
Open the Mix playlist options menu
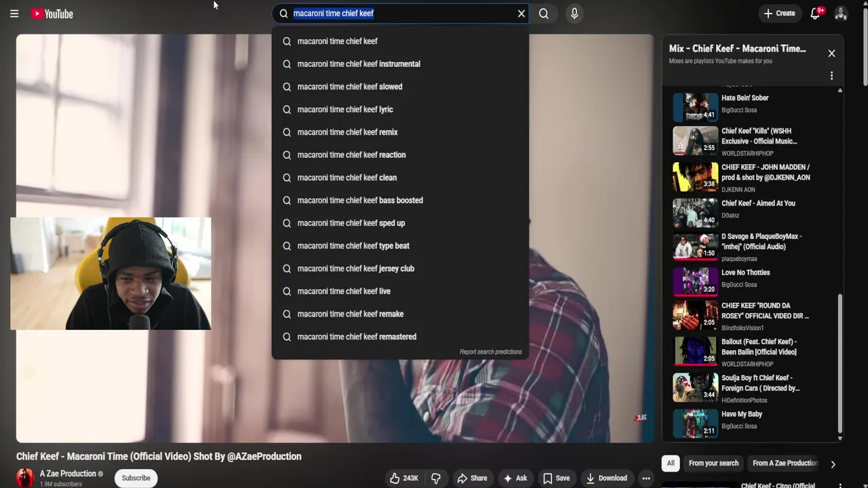point(831,76)
